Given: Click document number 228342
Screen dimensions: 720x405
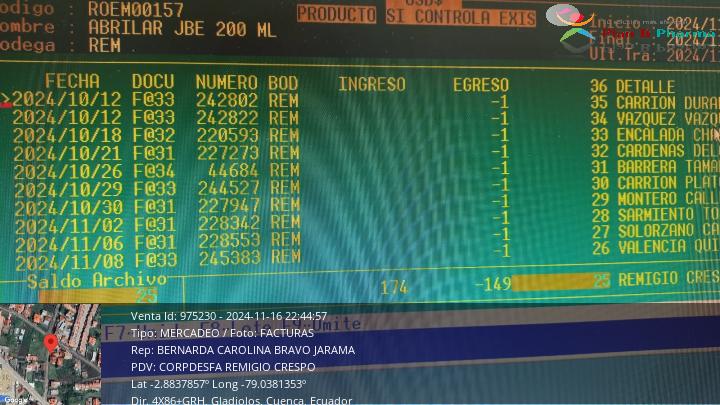Looking at the screenshot, I should [x=230, y=223].
